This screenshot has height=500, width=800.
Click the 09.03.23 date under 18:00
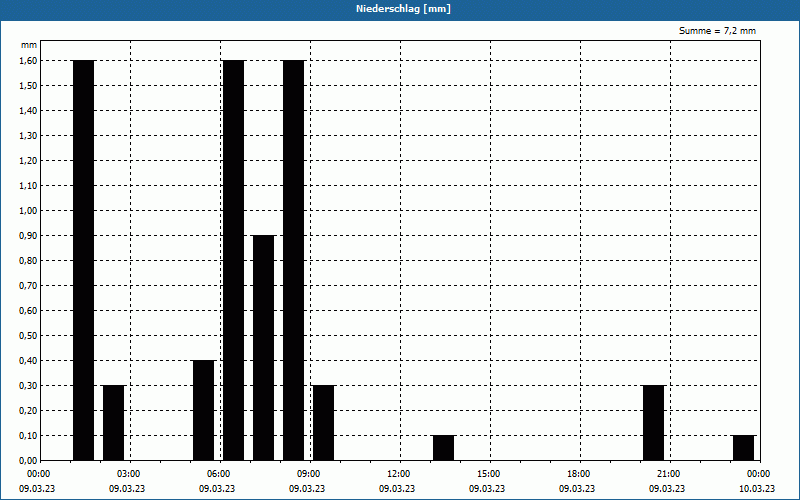(577, 489)
